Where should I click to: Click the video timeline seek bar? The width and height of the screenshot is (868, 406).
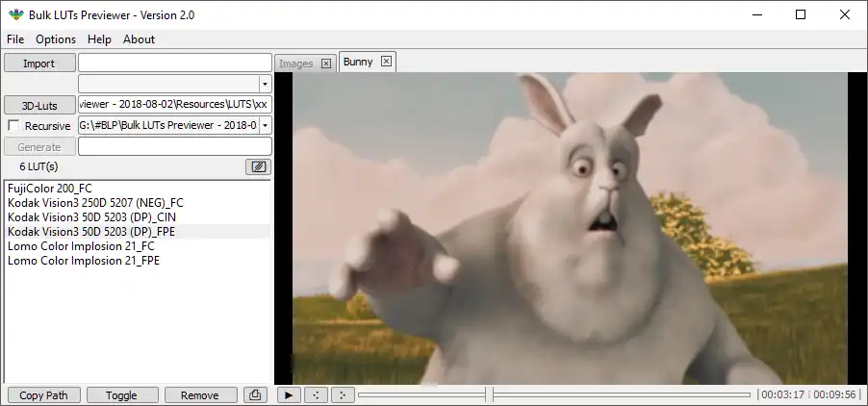pyautogui.click(x=554, y=395)
